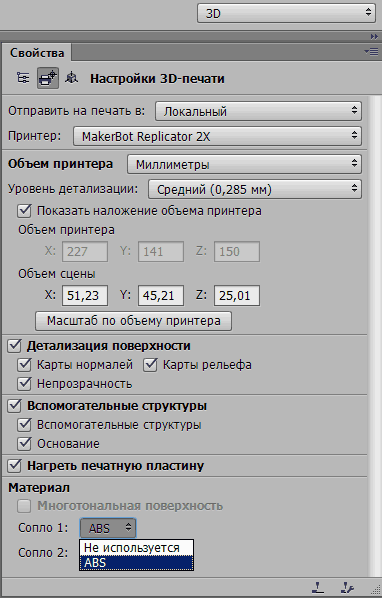Image resolution: width=382 pixels, height=598 pixels.
Task: Choose 'ABS' option in dropdown list
Action: click(136, 563)
